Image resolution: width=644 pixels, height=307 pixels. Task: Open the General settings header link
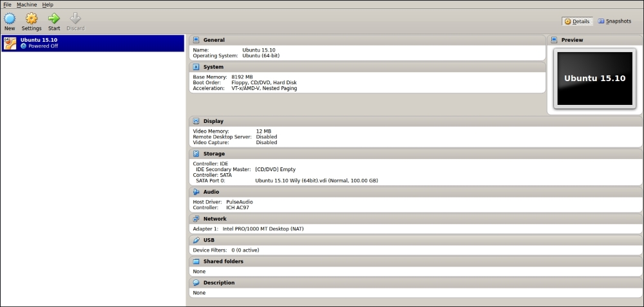(214, 40)
